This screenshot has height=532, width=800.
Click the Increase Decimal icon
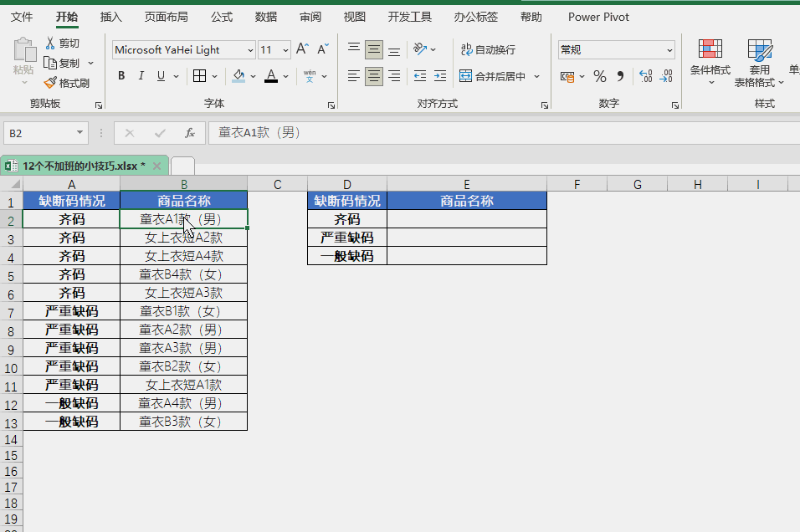click(645, 76)
